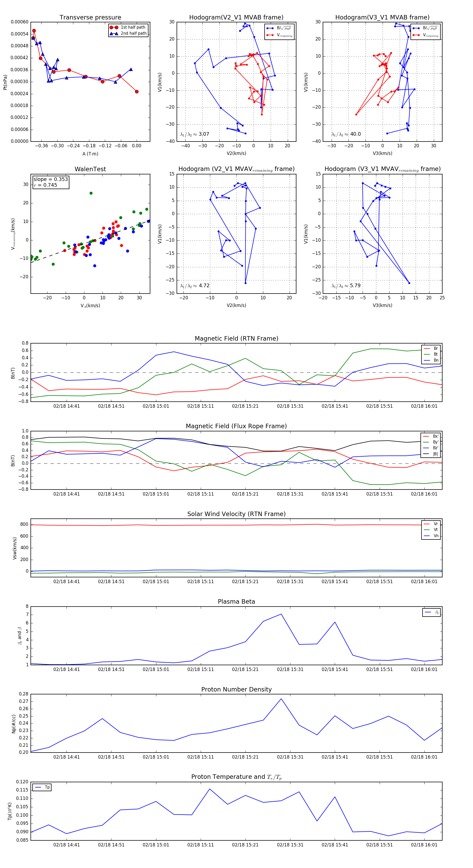Click the "WalenTest" plot title
Image resolution: width=473 pixels, height=868 pixels.
point(90,169)
